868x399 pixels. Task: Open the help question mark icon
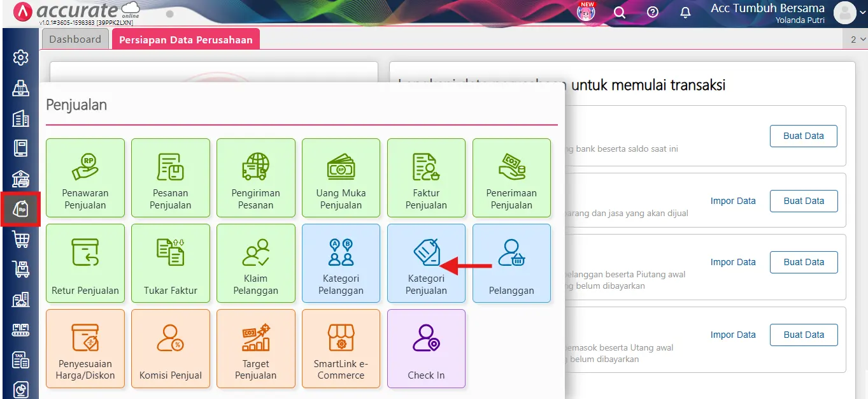tap(651, 12)
